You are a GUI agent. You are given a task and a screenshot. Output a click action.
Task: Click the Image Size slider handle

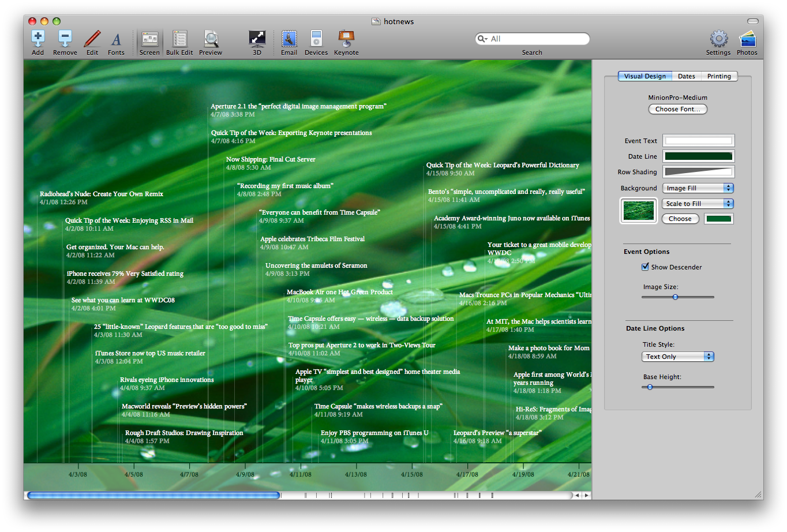[x=675, y=297]
